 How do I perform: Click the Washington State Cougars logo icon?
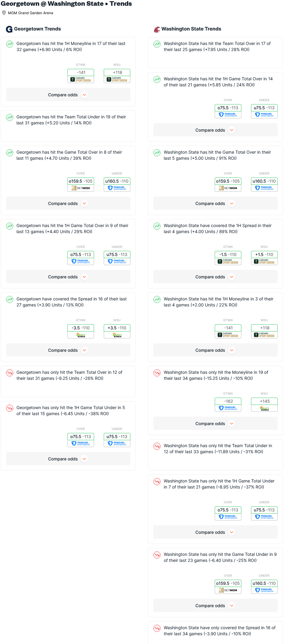(x=157, y=29)
